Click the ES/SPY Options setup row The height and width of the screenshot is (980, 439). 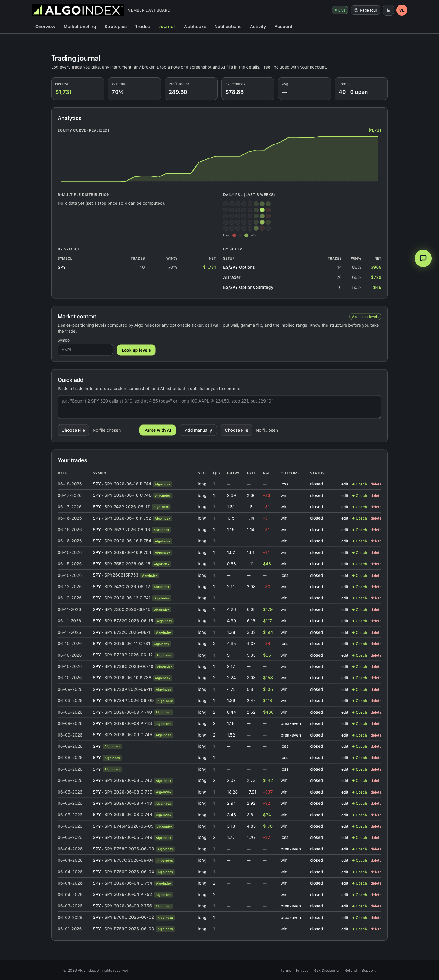[302, 268]
